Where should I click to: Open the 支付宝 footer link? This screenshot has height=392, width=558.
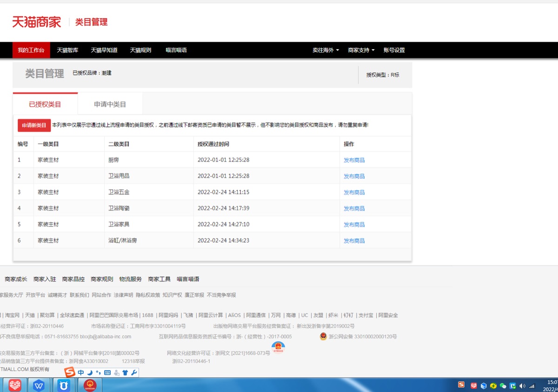click(x=366, y=315)
